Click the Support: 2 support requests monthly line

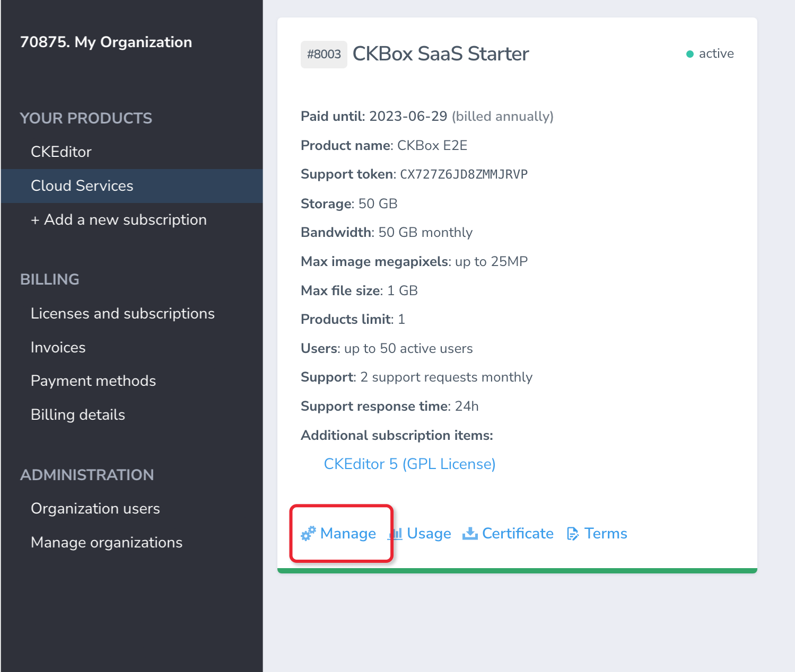click(x=416, y=377)
